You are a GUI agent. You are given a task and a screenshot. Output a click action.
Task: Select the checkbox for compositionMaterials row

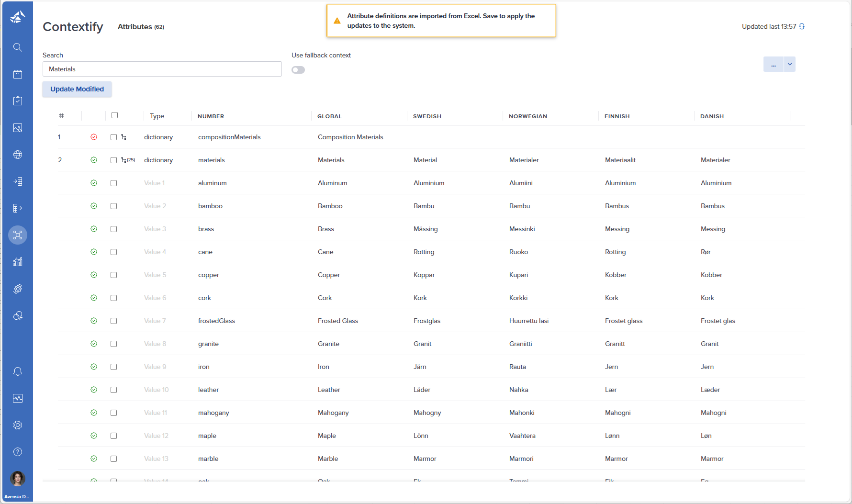[x=114, y=137]
